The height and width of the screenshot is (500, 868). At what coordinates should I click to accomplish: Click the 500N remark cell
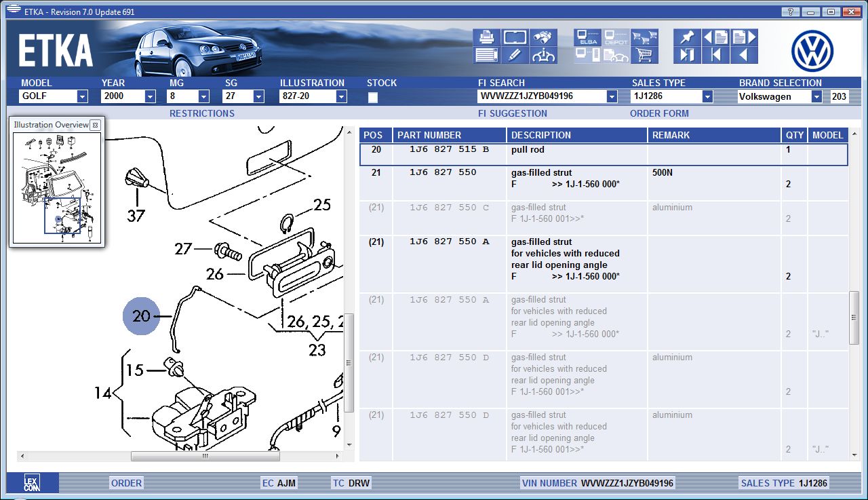pyautogui.click(x=715, y=184)
